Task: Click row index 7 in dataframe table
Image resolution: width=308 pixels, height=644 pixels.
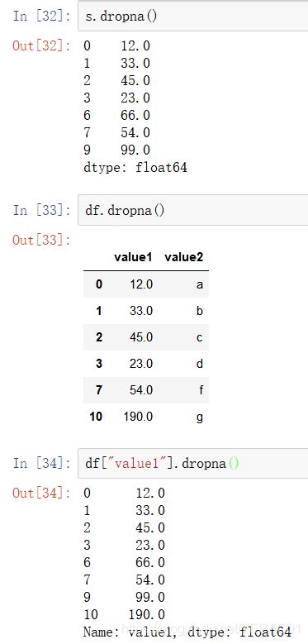Action: tap(99, 390)
